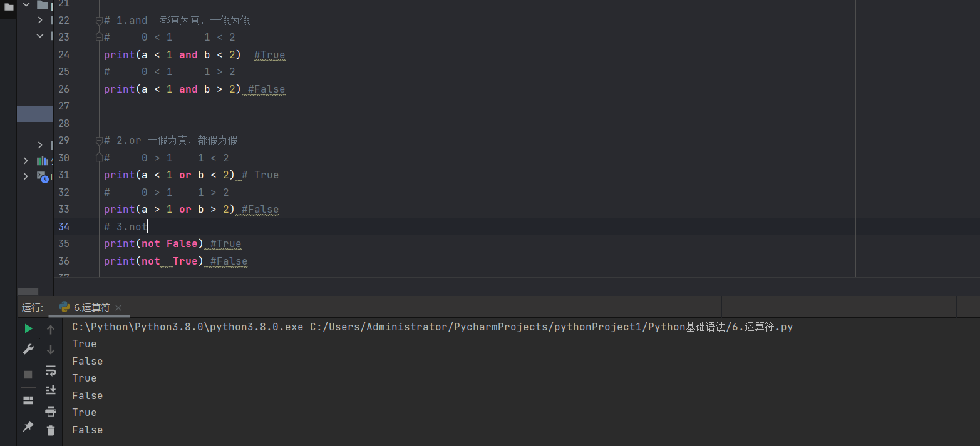Open the Project tool window folder icon
980x446 pixels.
9,7
